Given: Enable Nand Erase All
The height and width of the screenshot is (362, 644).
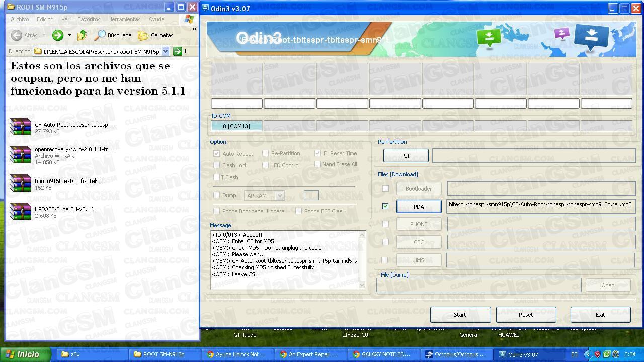Looking at the screenshot, I should tap(317, 164).
